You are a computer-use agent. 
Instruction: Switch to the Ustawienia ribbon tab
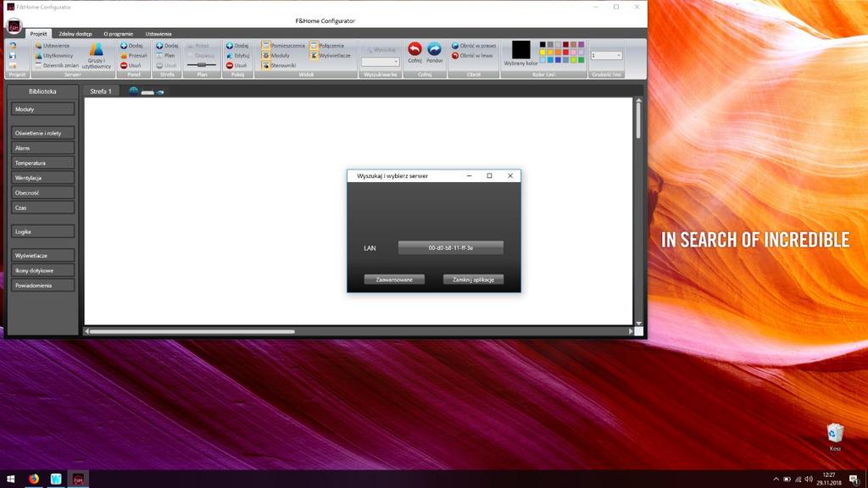click(x=159, y=34)
